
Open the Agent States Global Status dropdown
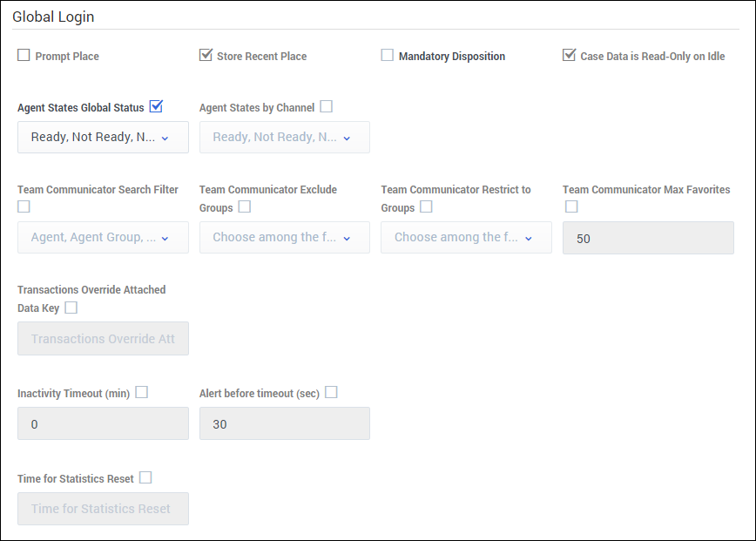point(103,138)
